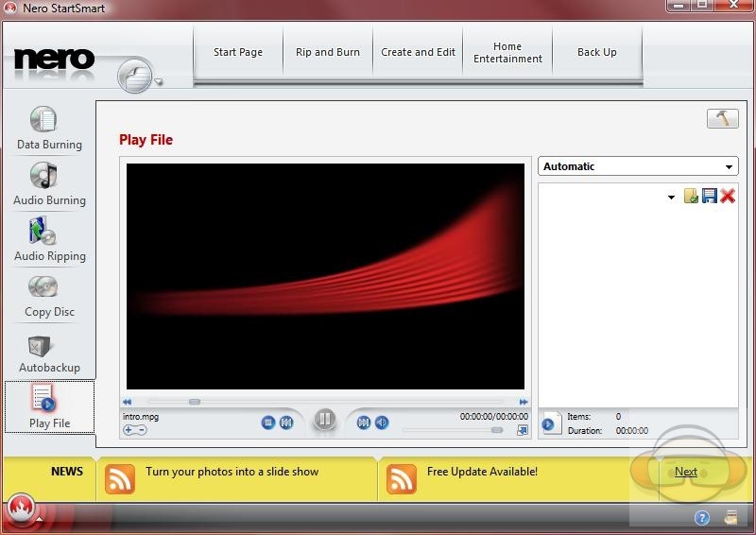This screenshot has height=535, width=756.
Task: Save the playlist with the floppy disk icon
Action: [x=709, y=196]
